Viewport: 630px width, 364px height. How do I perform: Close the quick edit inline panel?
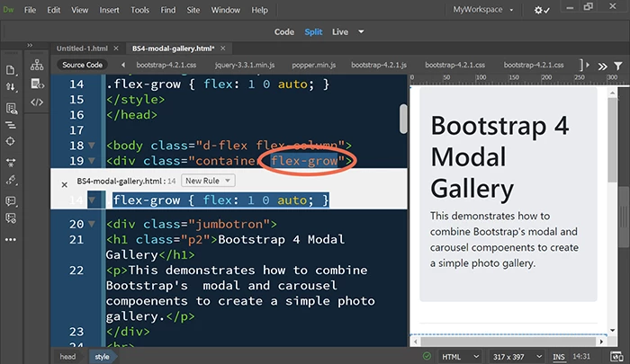[64, 184]
